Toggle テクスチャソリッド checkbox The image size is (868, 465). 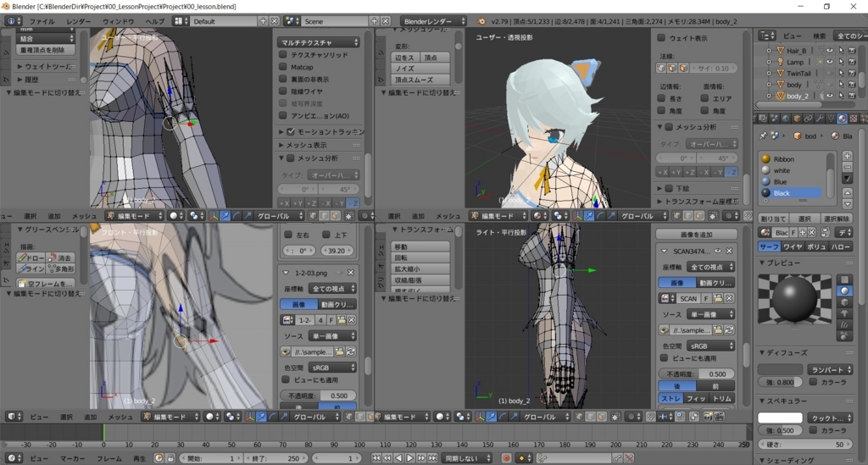tap(283, 55)
